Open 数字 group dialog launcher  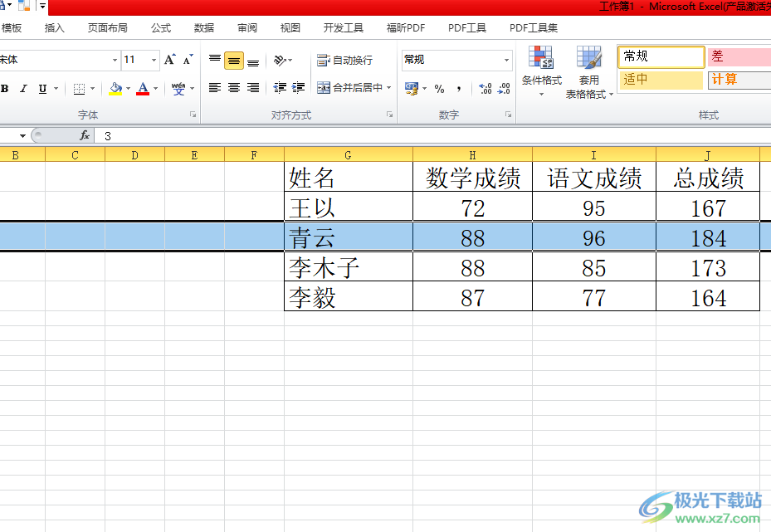[508, 115]
